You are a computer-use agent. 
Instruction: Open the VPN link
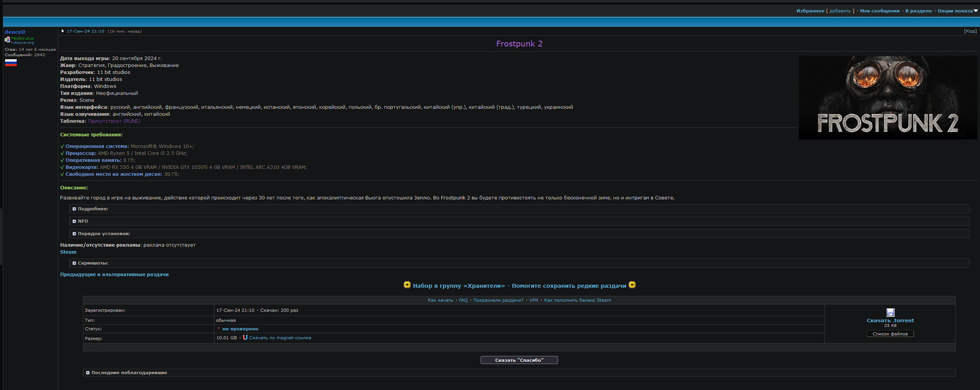click(x=534, y=300)
